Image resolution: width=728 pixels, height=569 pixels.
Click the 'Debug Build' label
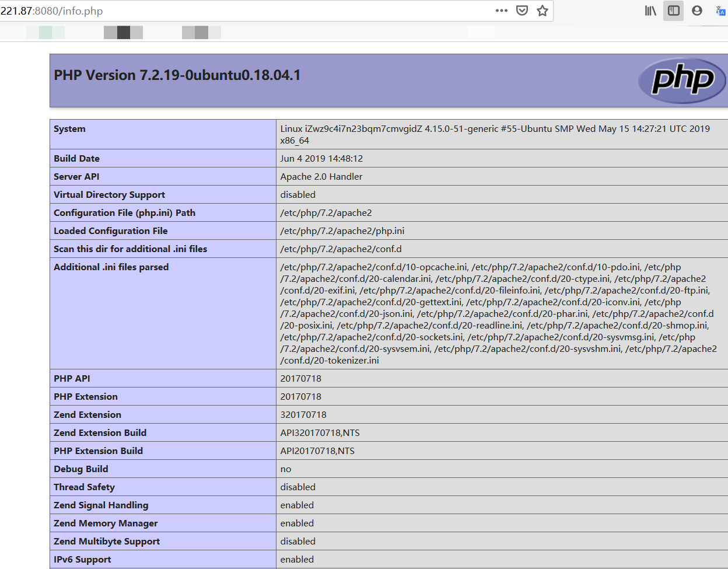click(80, 469)
